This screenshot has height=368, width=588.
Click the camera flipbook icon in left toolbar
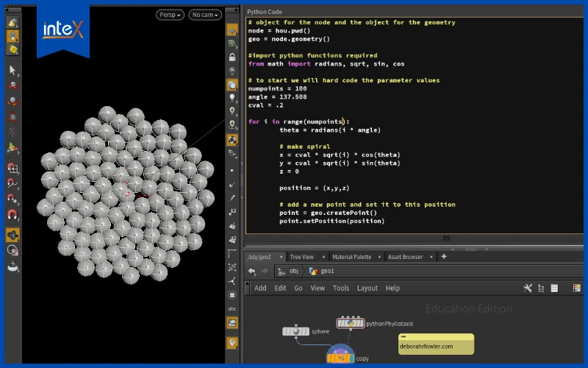pos(12,266)
